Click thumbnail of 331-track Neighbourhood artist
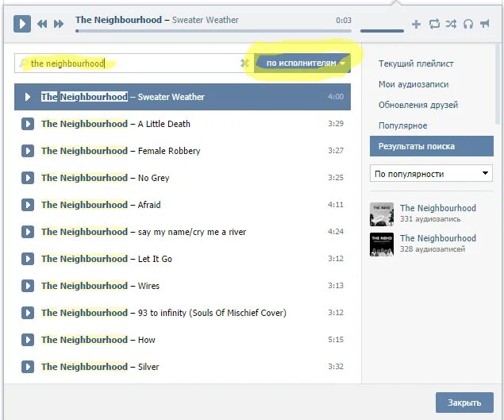504x420 pixels. point(382,214)
